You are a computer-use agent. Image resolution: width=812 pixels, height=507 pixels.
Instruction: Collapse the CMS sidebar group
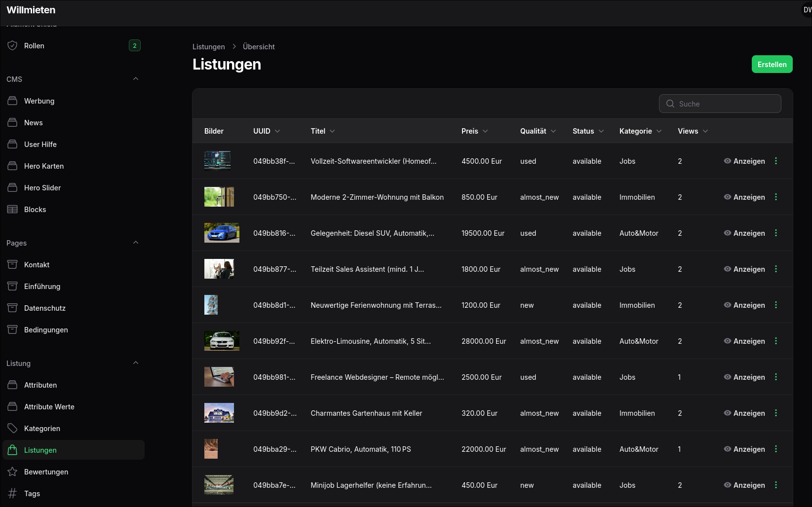click(136, 79)
